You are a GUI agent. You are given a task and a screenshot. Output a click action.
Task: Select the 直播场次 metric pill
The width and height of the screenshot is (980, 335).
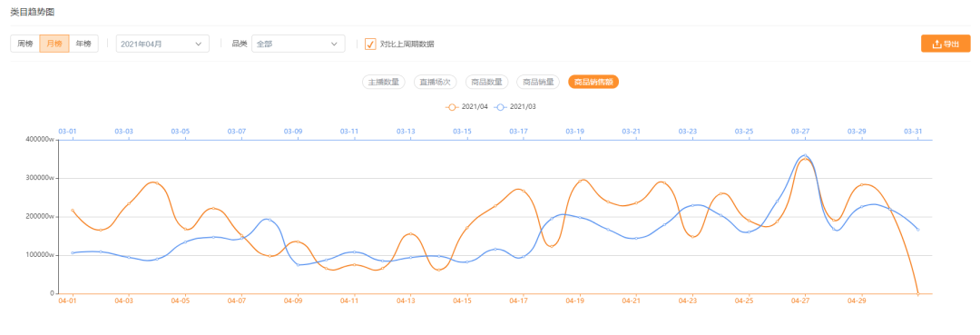coord(436,82)
